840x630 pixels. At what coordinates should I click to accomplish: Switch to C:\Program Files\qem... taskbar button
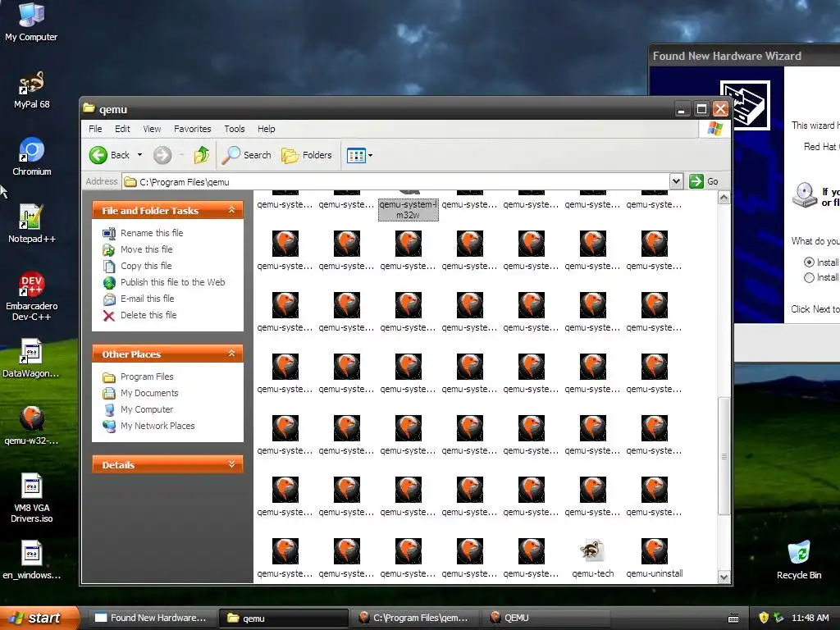[x=415, y=618]
